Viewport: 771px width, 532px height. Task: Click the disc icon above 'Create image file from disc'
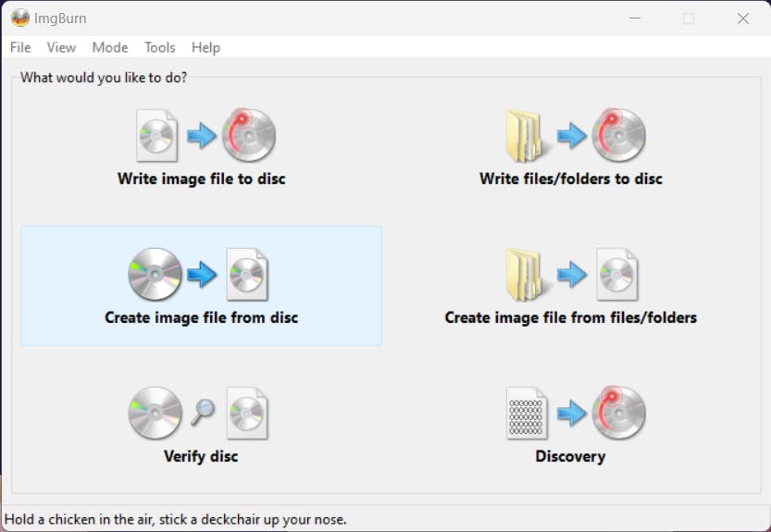pyautogui.click(x=155, y=274)
